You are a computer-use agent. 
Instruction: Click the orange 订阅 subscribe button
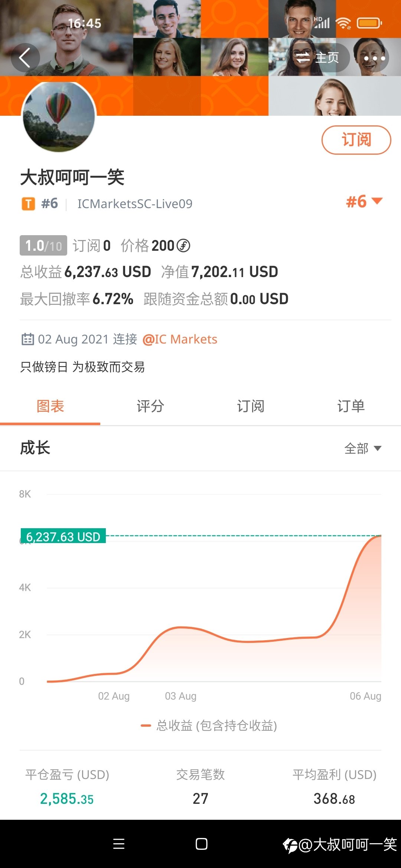[356, 140]
